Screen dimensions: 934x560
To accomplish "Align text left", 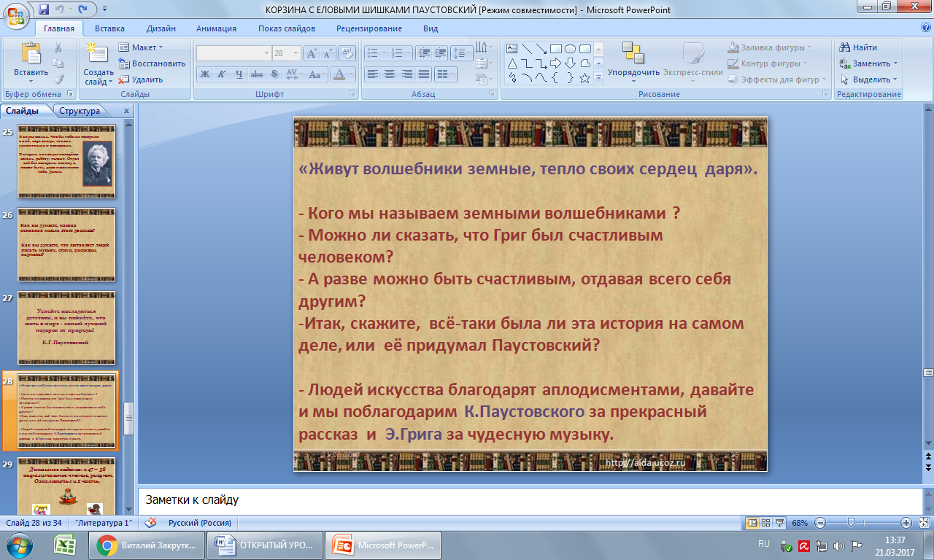I will (x=373, y=74).
